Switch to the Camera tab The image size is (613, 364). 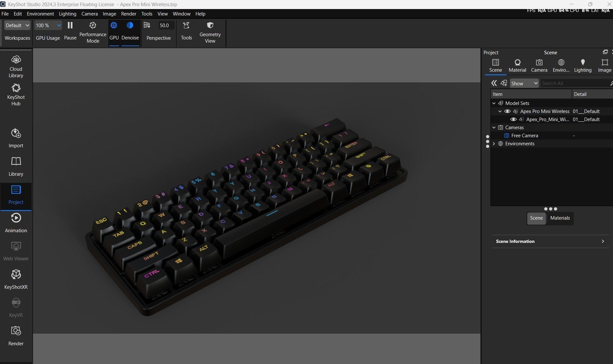539,66
